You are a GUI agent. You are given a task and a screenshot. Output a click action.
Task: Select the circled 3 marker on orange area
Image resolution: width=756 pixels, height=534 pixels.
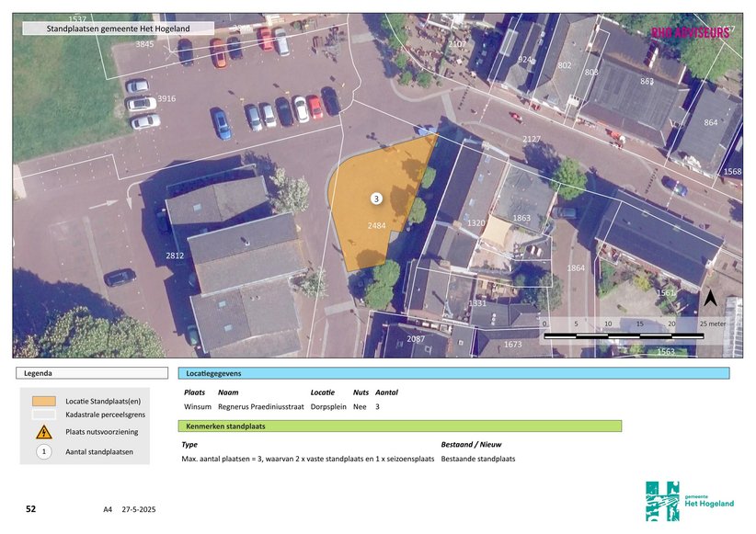point(375,199)
